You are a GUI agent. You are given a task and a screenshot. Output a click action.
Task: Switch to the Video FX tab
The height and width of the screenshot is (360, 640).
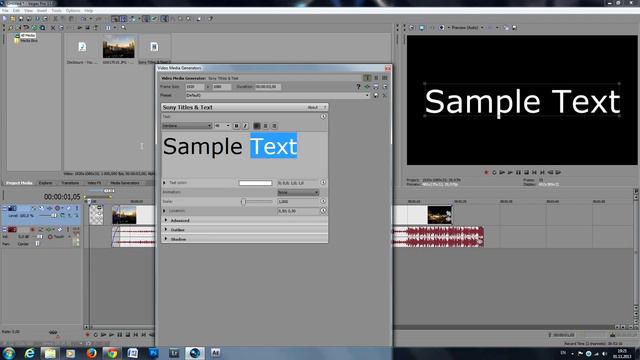[94, 183]
